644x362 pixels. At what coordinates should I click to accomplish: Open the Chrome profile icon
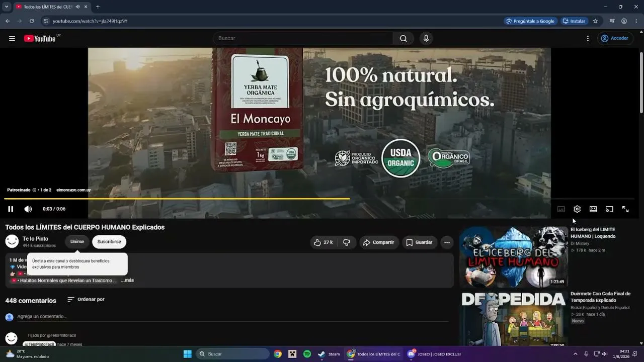coord(624,21)
